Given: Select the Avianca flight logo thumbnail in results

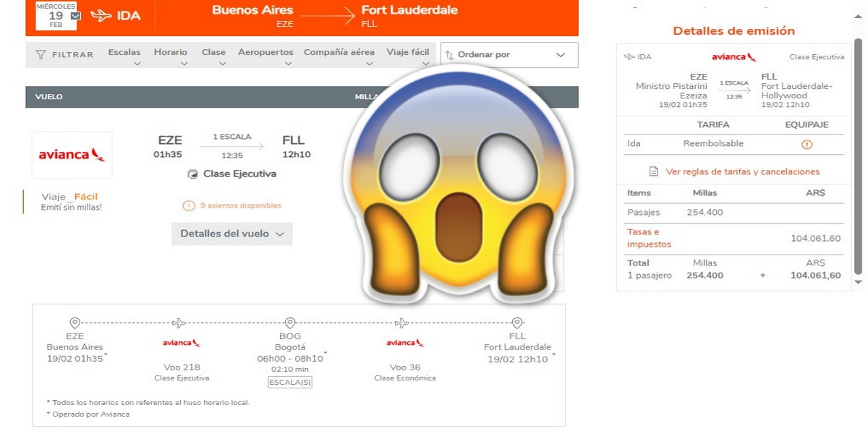Looking at the screenshot, I should (x=72, y=155).
